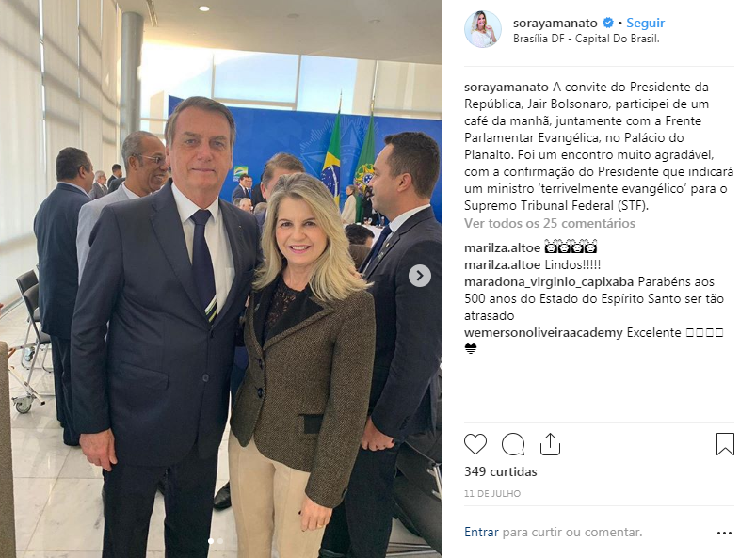This screenshot has width=756, height=558.
Task: Like the post with heart icon
Action: point(475,444)
